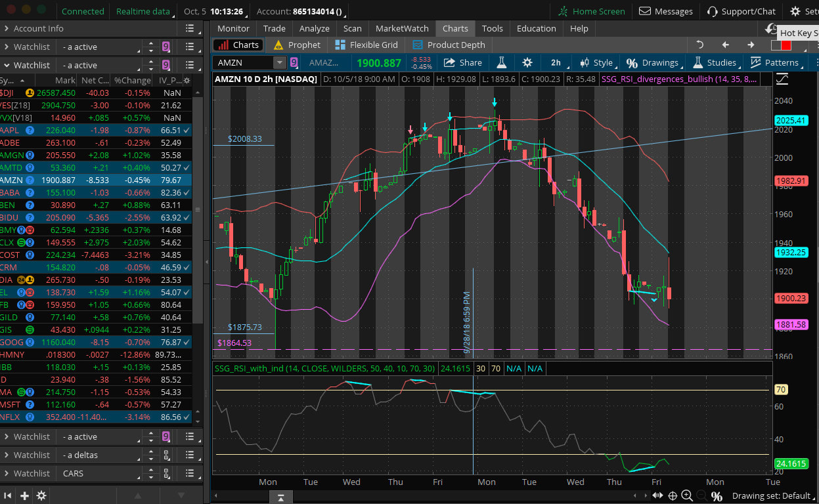Click the green S icon beside CLX
This screenshot has width=819, height=504.
(x=22, y=242)
